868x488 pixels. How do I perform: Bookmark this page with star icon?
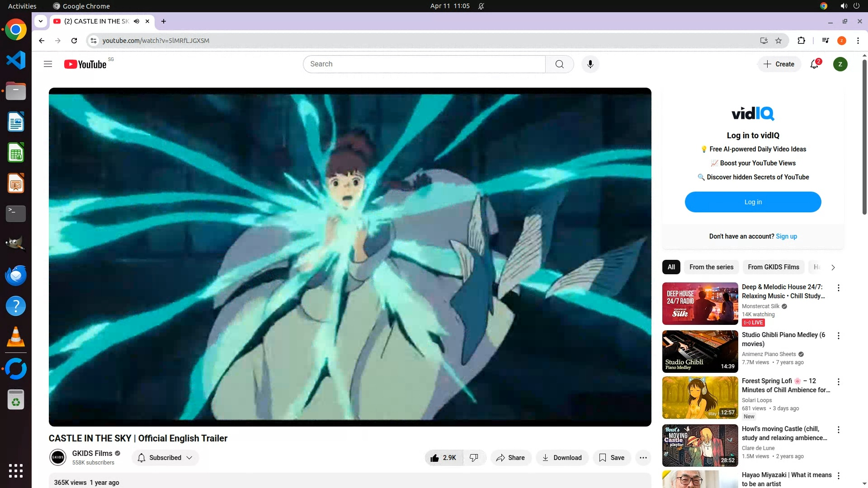click(778, 41)
